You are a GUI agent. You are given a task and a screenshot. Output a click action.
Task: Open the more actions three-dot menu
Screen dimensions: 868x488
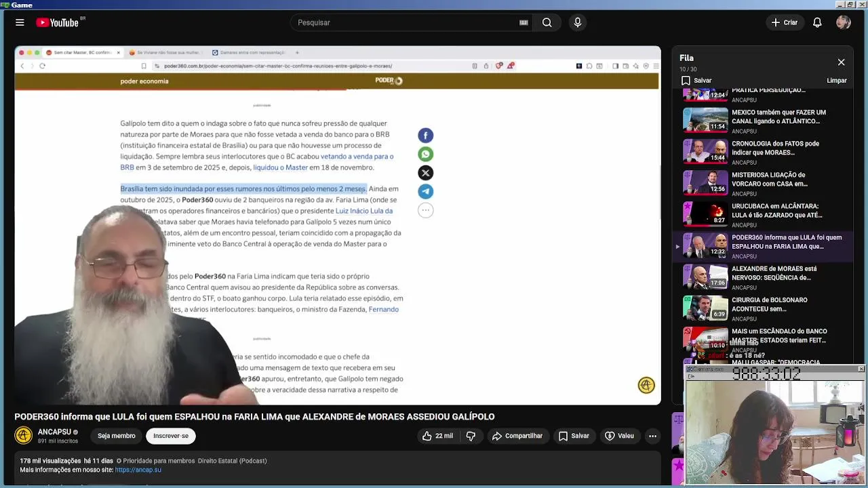(x=652, y=436)
